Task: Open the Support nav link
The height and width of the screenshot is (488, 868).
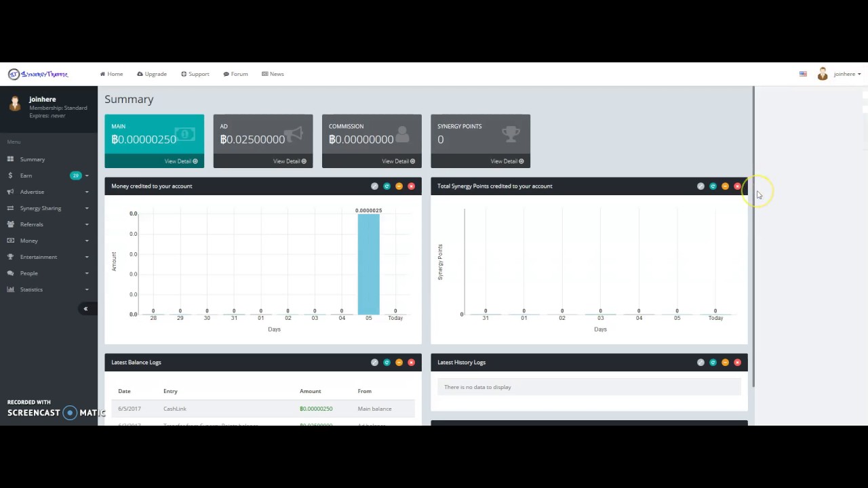Action: pos(195,74)
